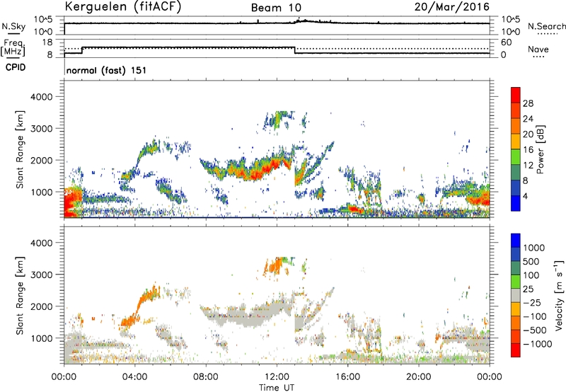
Task: Click the 'Time UT' axis label
Action: (x=277, y=388)
